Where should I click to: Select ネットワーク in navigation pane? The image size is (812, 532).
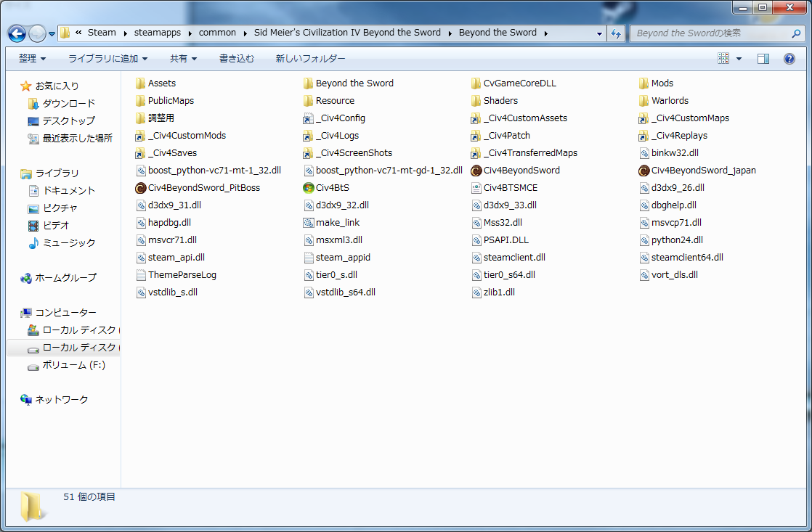tap(62, 400)
